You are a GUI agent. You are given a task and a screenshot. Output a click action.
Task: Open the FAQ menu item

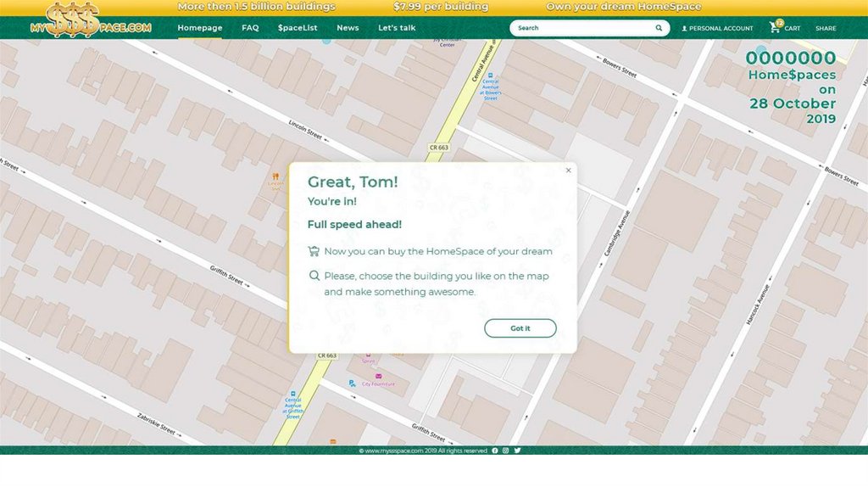(x=250, y=28)
